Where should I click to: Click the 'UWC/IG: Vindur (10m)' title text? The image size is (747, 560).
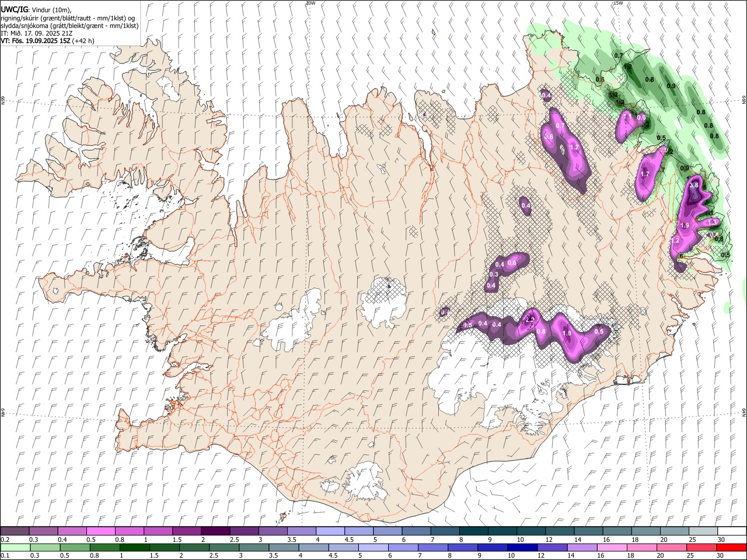(x=36, y=9)
